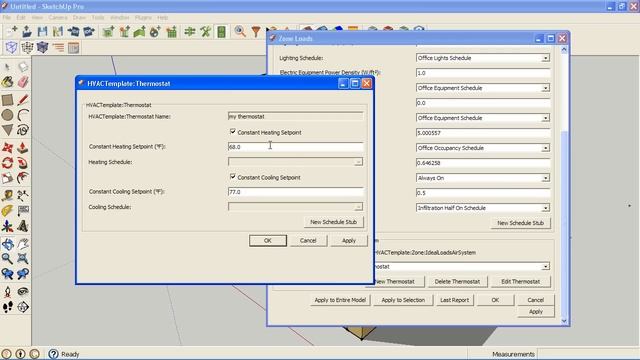640x360 pixels.
Task: Select the Protractor tool
Action: pos(7,211)
